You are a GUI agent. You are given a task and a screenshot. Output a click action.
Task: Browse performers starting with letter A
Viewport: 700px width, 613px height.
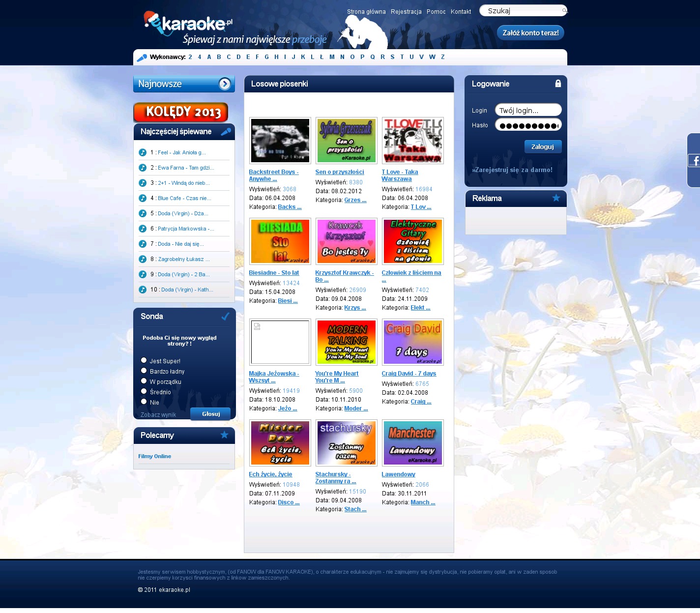pos(209,57)
